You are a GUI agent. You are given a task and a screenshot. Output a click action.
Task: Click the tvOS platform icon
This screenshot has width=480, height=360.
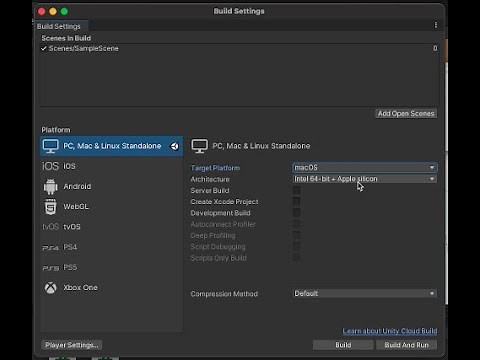[x=50, y=227]
